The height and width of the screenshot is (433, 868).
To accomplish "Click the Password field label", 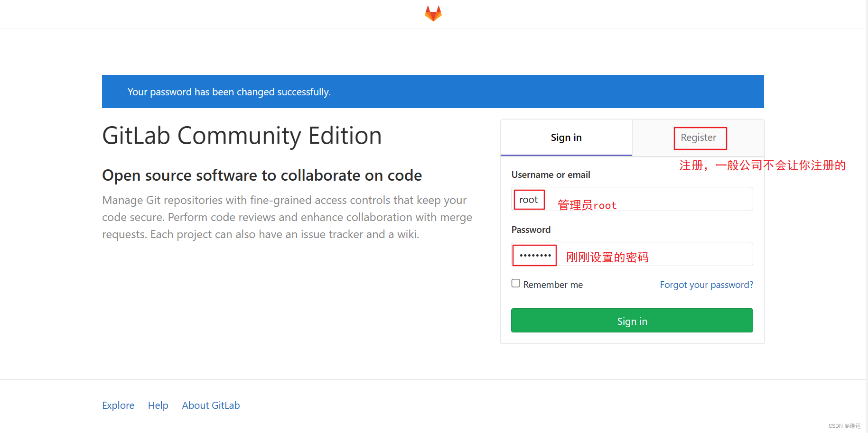I will [531, 230].
